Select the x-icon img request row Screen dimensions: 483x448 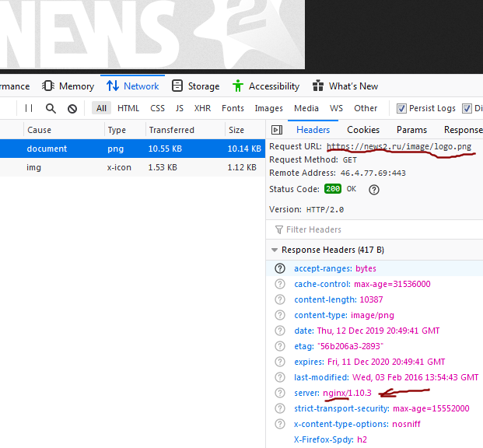pos(132,167)
